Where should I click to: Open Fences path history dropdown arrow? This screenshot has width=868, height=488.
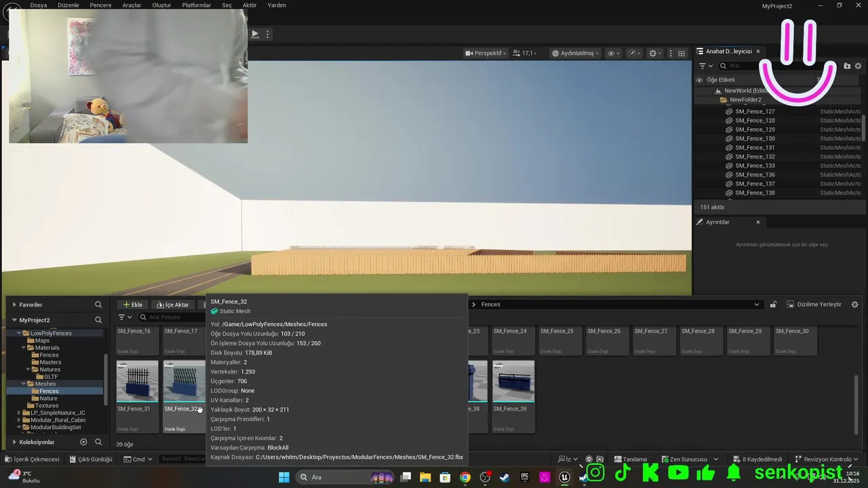click(757, 305)
